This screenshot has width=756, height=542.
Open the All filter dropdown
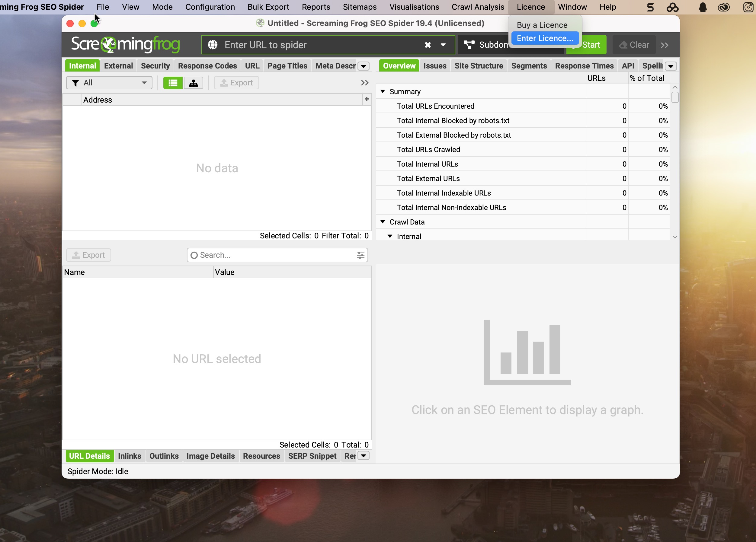[x=109, y=83]
